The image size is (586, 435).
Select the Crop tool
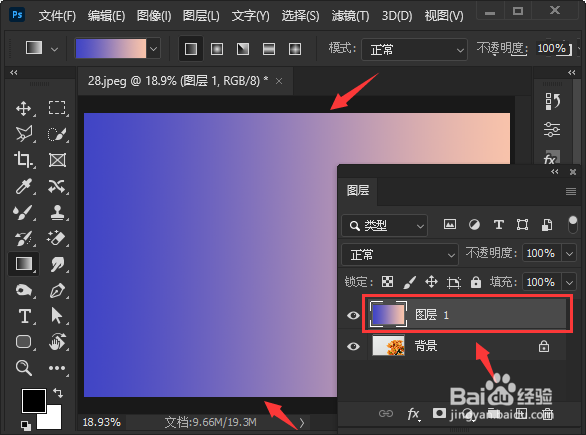coord(24,160)
